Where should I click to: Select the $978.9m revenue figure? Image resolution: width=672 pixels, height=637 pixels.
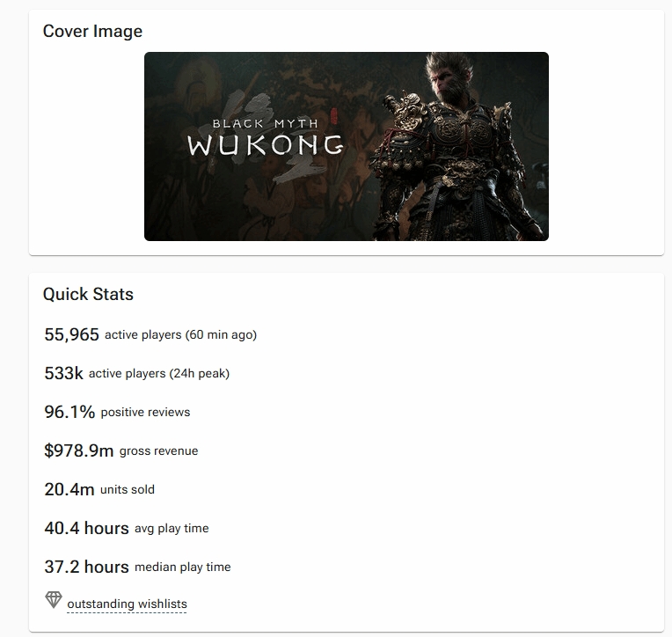pos(78,450)
